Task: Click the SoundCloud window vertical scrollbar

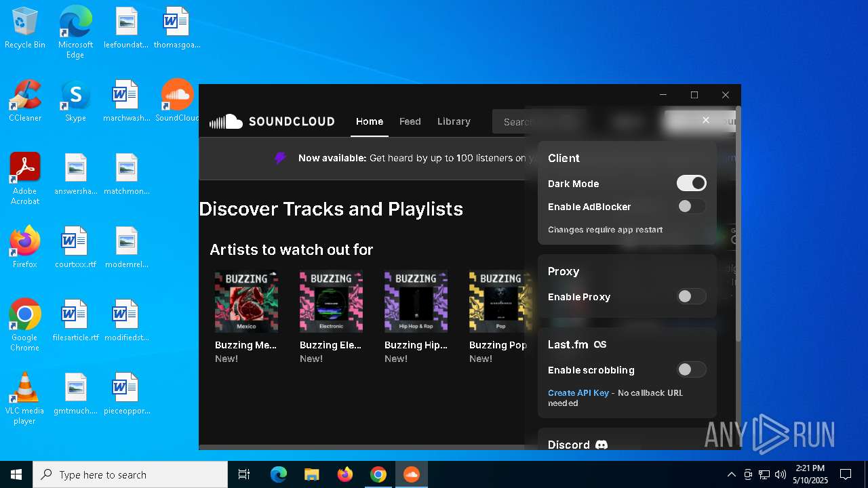Action: coord(738,224)
